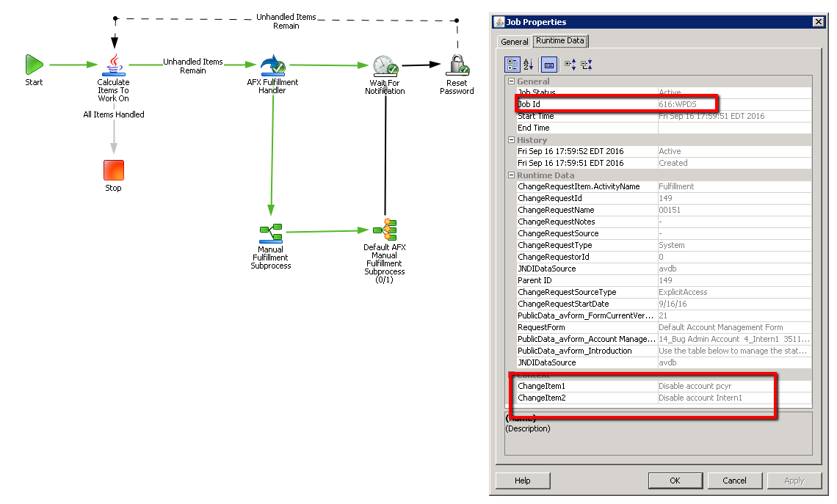Click the Manual Fulfillment Subprocess node

click(x=271, y=233)
